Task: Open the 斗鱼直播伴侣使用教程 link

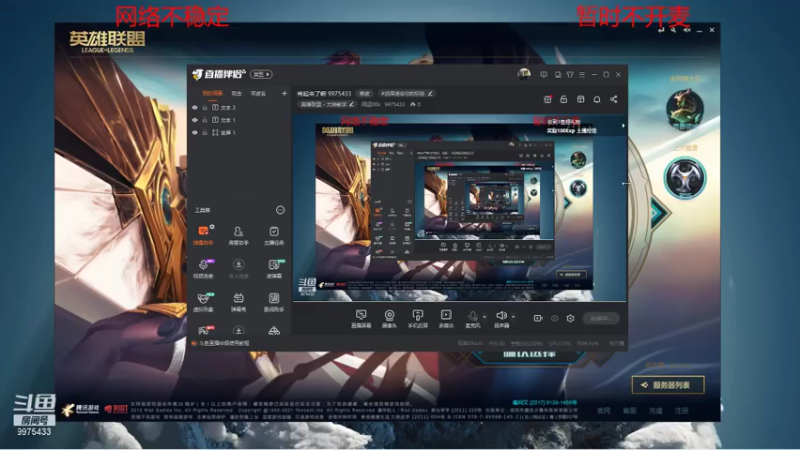Action: pos(223,343)
